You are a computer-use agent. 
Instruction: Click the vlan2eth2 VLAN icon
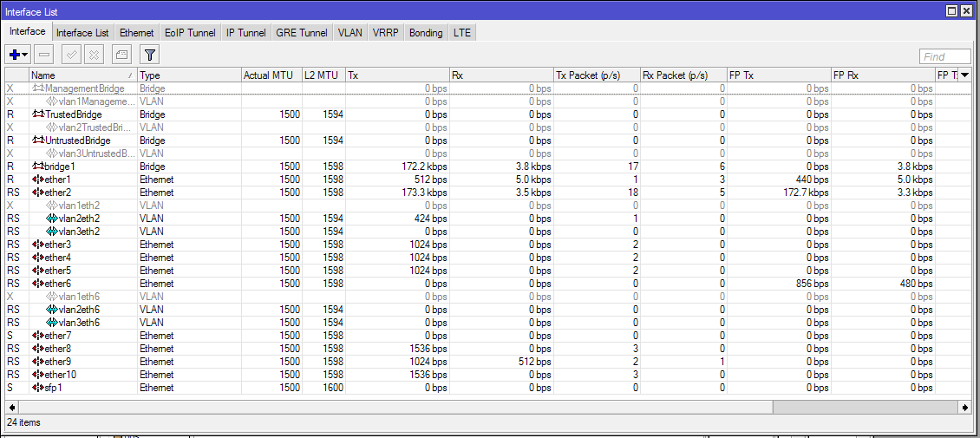click(x=52, y=219)
